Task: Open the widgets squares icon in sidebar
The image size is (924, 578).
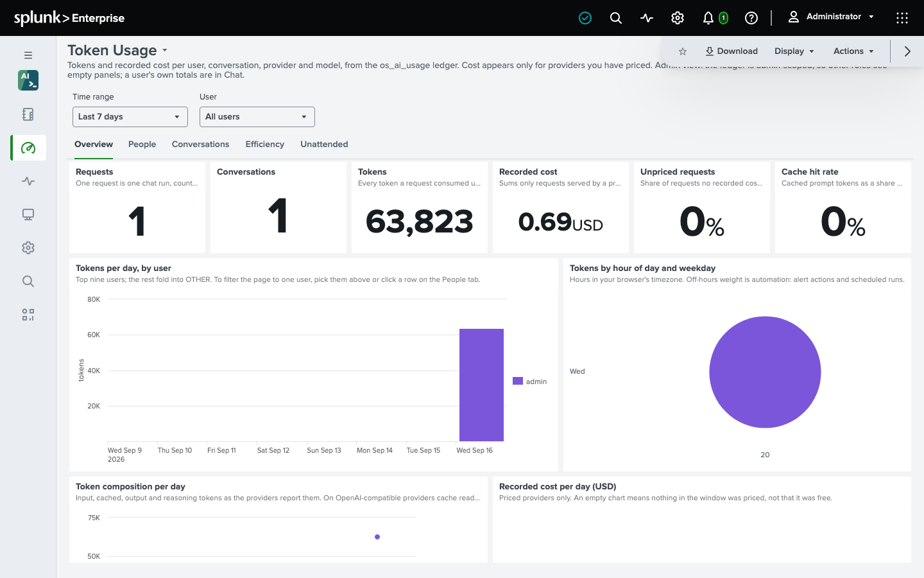Action: pyautogui.click(x=28, y=315)
